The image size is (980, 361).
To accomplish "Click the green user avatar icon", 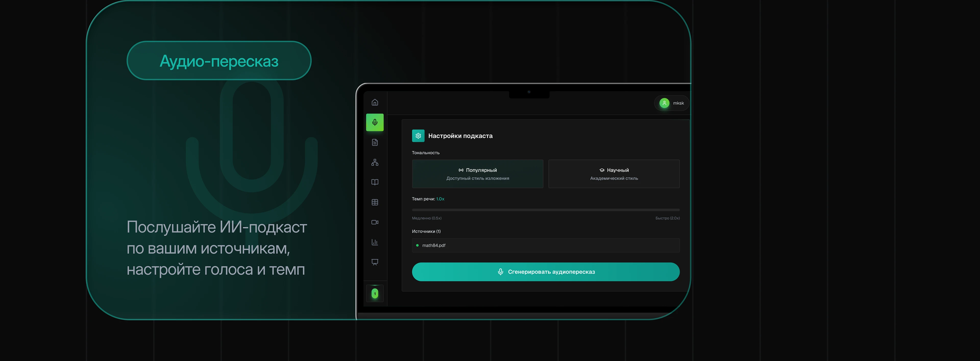I will [x=664, y=103].
